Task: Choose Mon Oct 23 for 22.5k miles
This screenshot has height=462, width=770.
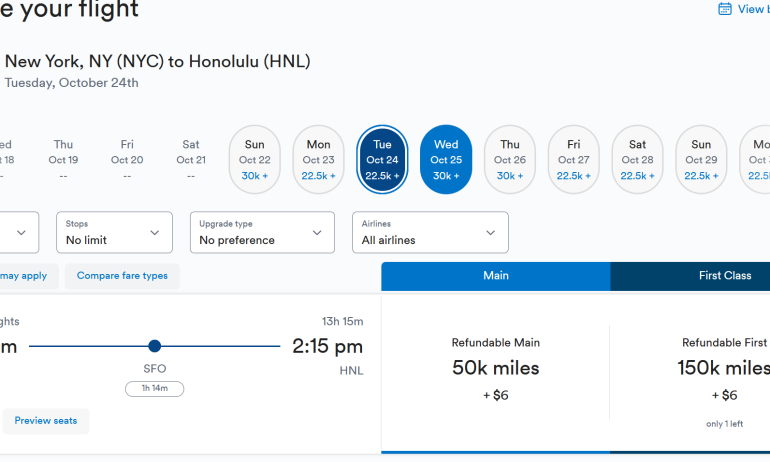Action: 319,159
